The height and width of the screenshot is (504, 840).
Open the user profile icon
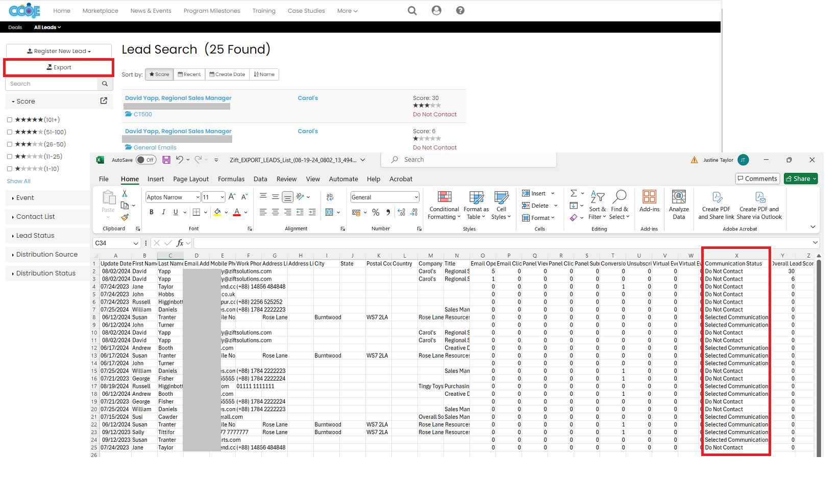[x=436, y=11]
